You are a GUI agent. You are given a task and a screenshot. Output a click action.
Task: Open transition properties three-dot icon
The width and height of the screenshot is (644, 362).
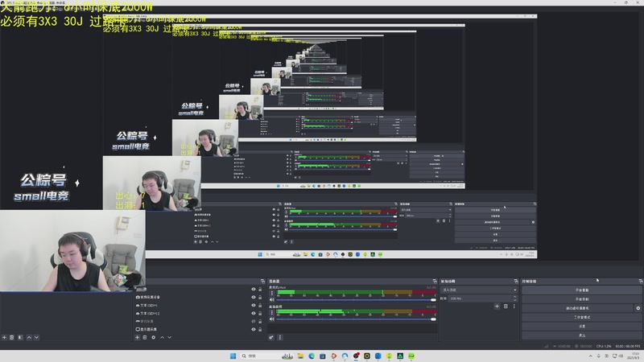(x=514, y=306)
